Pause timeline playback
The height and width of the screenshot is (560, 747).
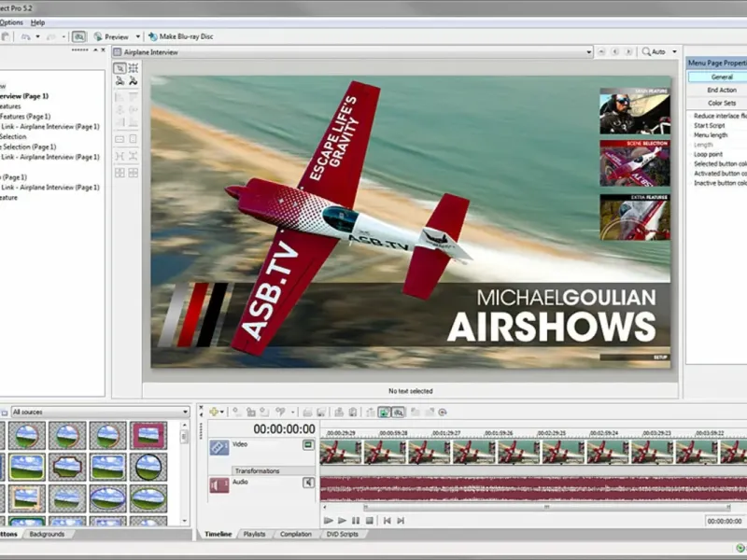pyautogui.click(x=356, y=521)
